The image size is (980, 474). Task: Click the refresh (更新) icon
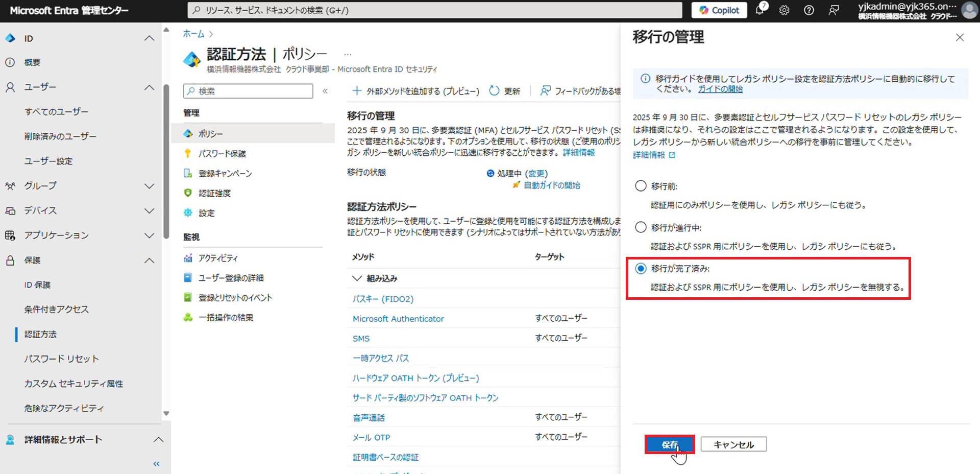point(494,91)
